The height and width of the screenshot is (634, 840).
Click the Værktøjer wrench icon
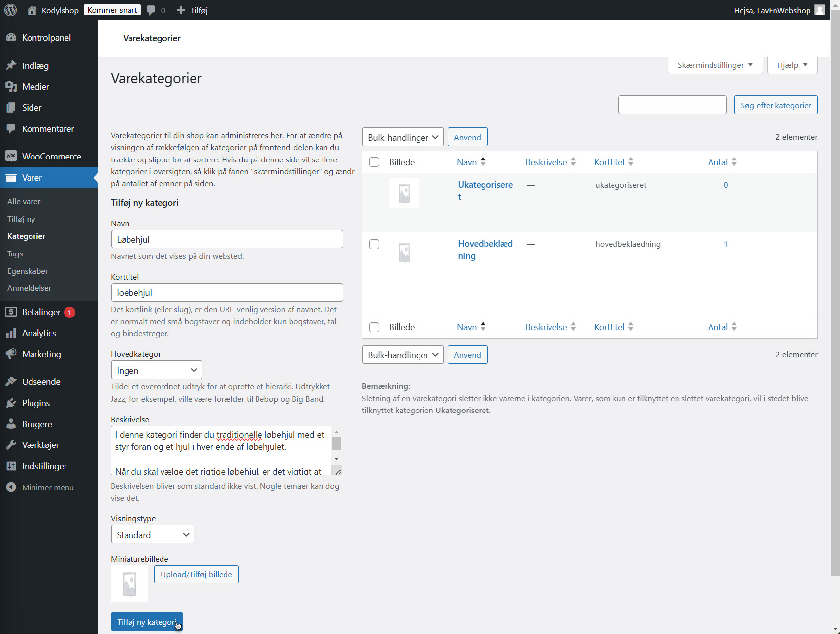click(11, 445)
